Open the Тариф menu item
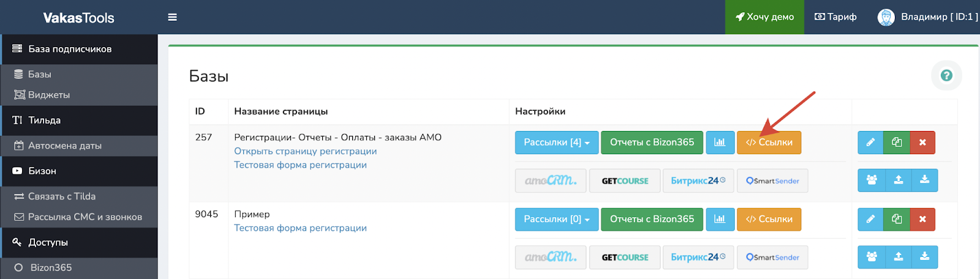This screenshot has height=279, width=980. click(835, 17)
